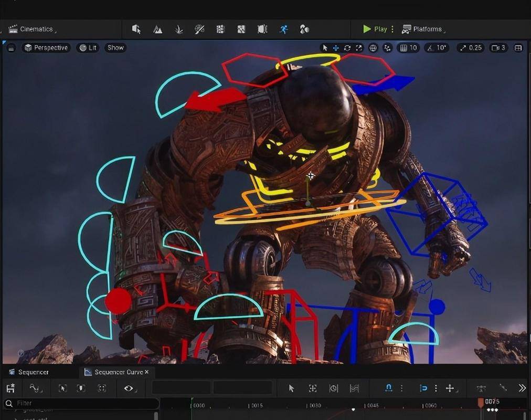Switch the world/local coordinate space globe icon
The height and width of the screenshot is (420, 531).
373,48
